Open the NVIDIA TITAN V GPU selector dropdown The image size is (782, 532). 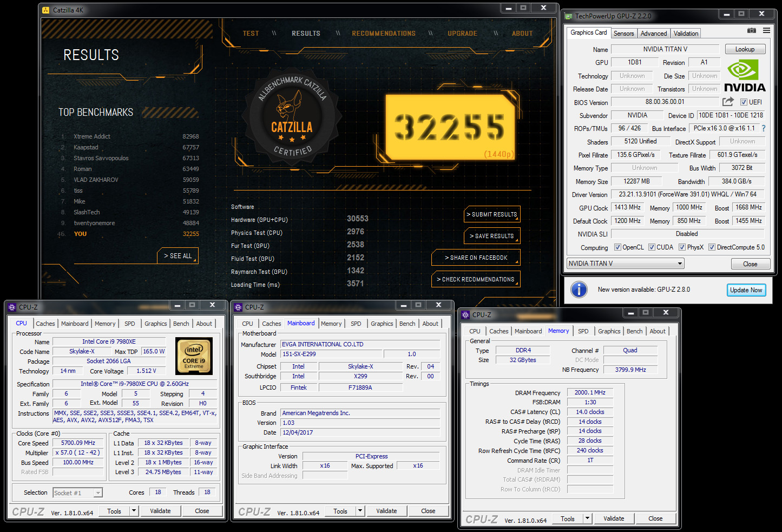[626, 264]
